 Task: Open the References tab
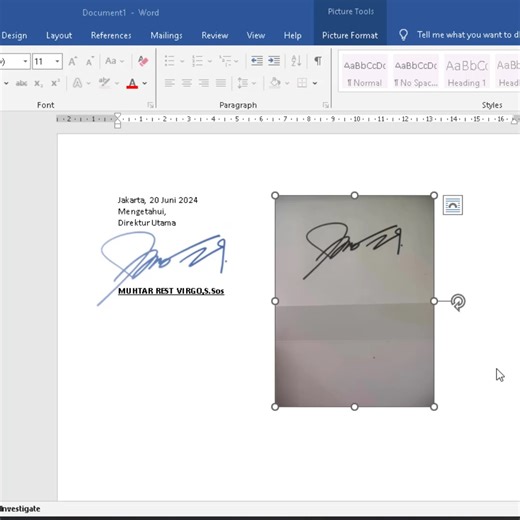[x=111, y=35]
